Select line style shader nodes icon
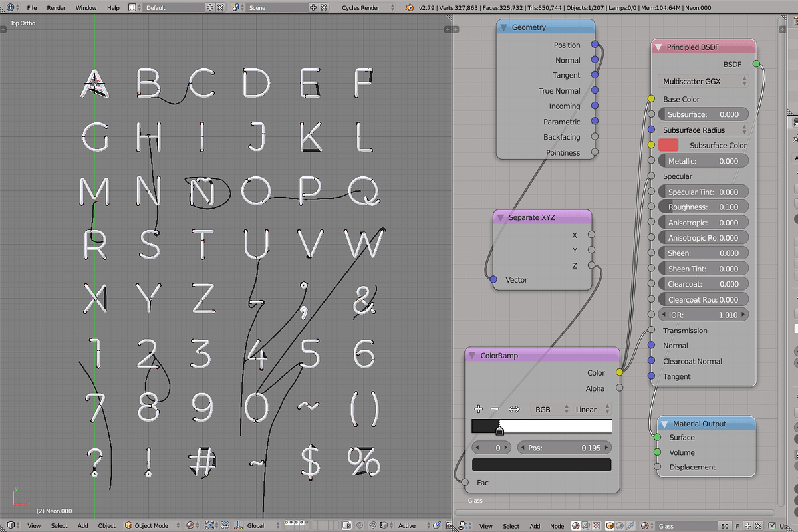Viewport: 798px width, 532px height. click(x=630, y=525)
